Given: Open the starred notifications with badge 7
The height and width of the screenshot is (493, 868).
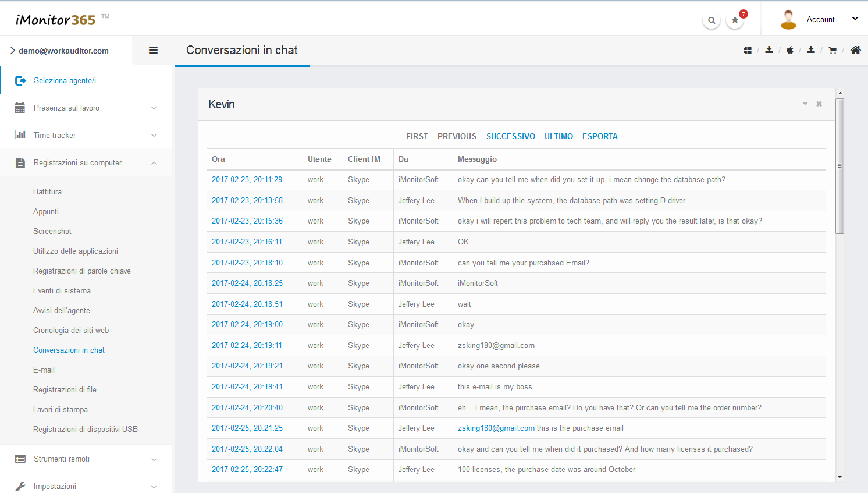Looking at the screenshot, I should [735, 20].
